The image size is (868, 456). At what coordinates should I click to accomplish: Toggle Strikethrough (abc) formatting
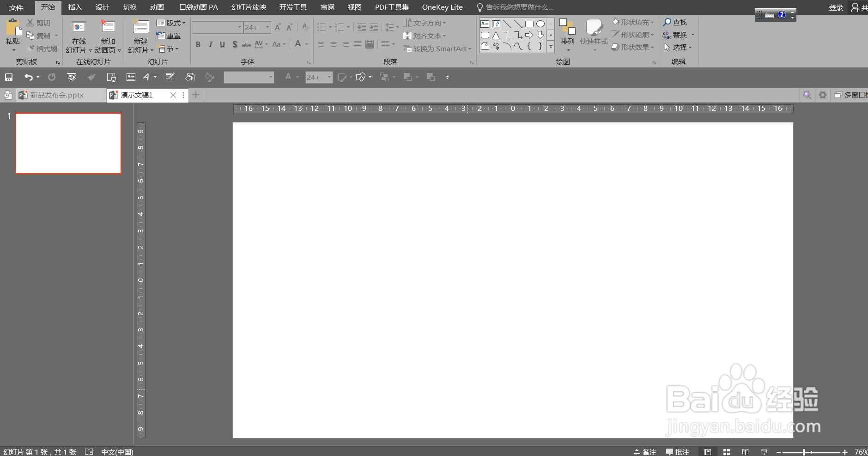pos(247,44)
